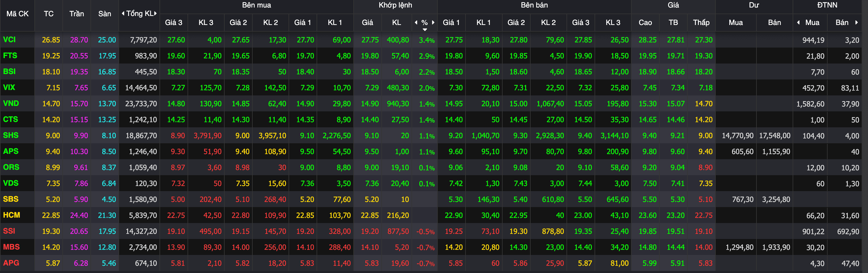Click Tổng KL column header
Viewport: 868px width, 273px height.
[140, 14]
